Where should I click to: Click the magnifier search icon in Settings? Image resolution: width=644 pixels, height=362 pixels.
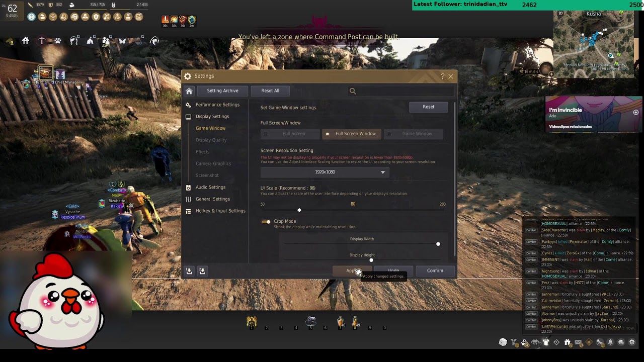pyautogui.click(x=353, y=91)
